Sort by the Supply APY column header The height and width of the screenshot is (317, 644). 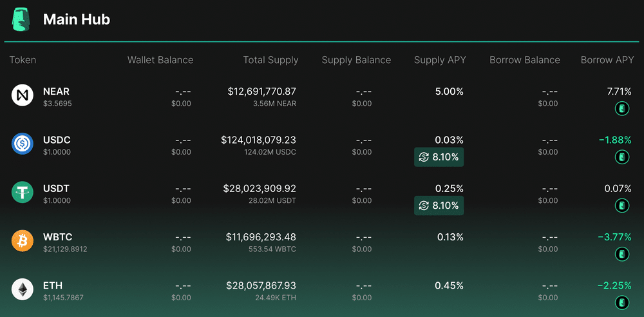(x=440, y=60)
